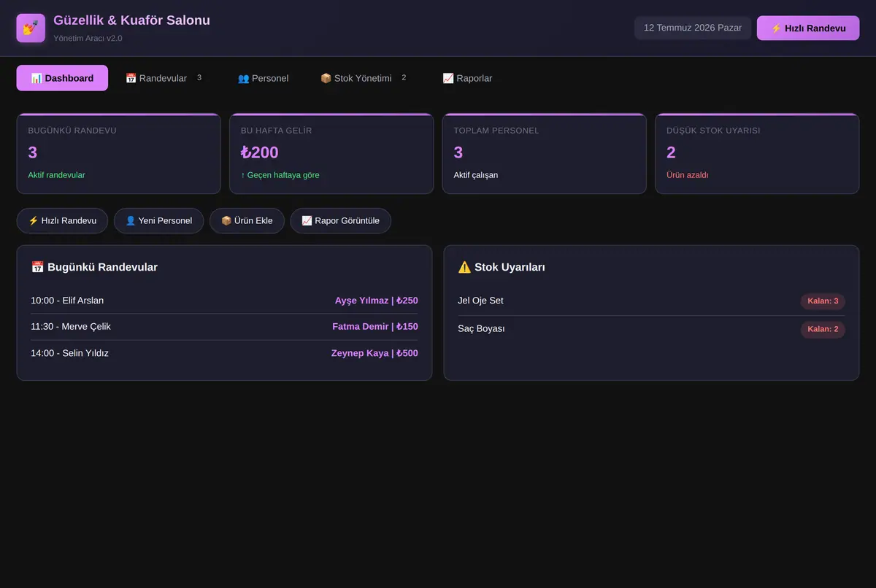Click the people icon on Personel tab
Screen dimensions: 876x588
(x=244, y=78)
